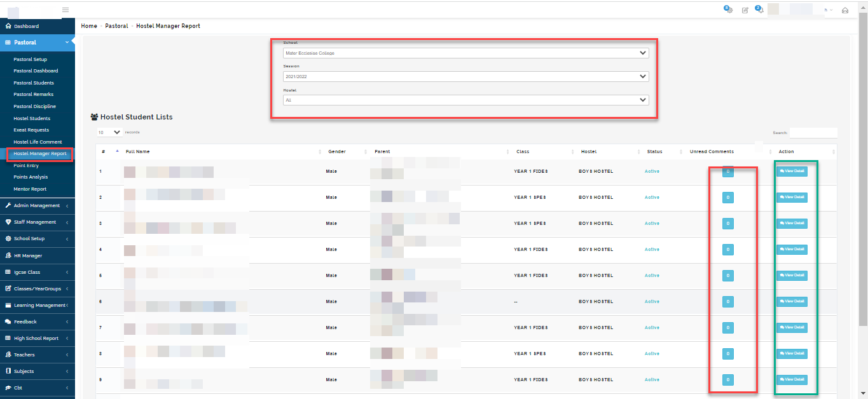This screenshot has width=868, height=399.
Task: Click the High School Report icon
Action: (8, 338)
